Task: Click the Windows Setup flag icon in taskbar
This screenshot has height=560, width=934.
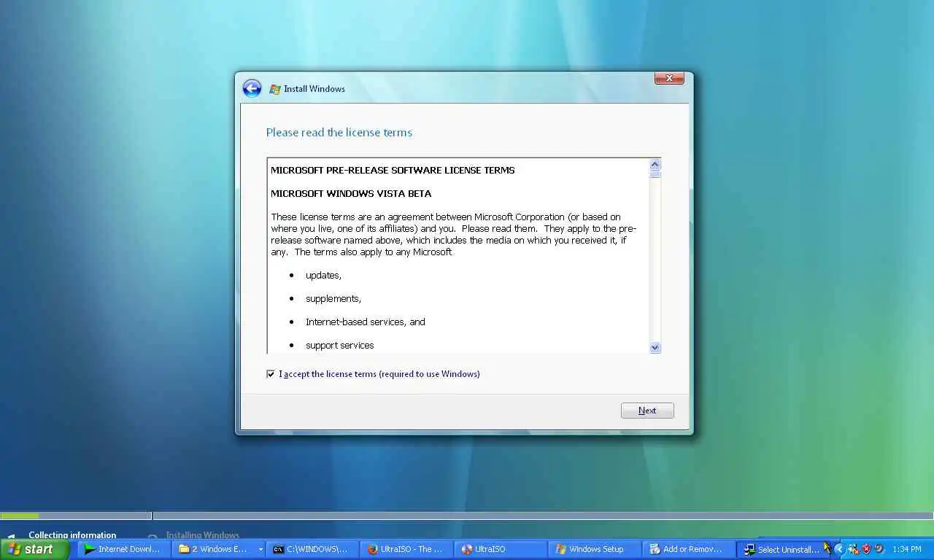Action: tap(560, 549)
